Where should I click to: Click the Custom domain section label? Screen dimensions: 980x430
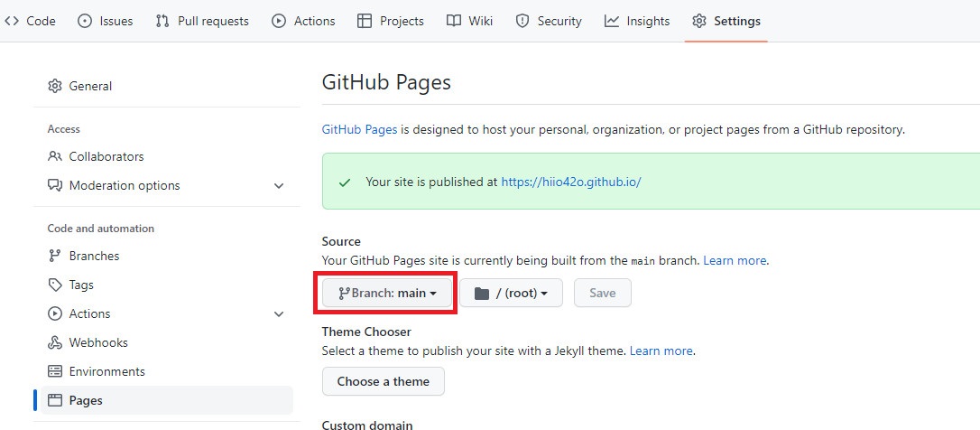[x=367, y=425]
